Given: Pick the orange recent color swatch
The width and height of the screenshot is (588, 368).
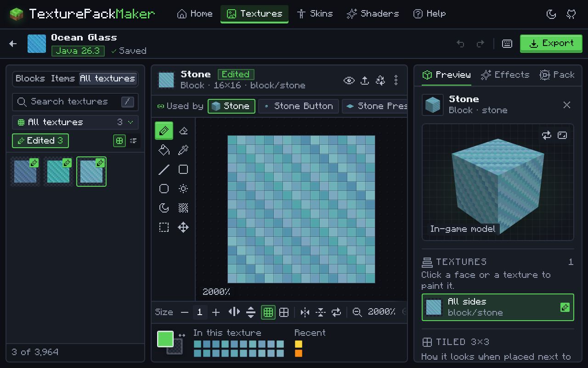Looking at the screenshot, I should tap(299, 353).
